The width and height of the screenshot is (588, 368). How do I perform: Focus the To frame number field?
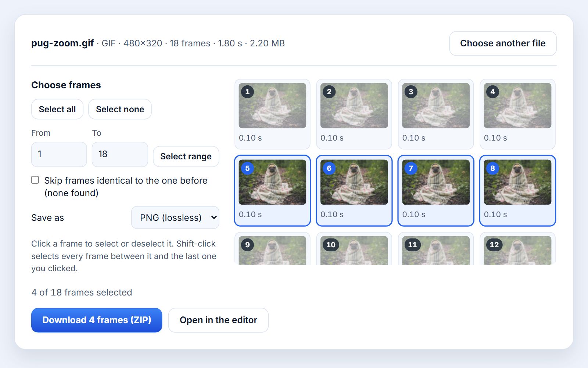pos(120,154)
